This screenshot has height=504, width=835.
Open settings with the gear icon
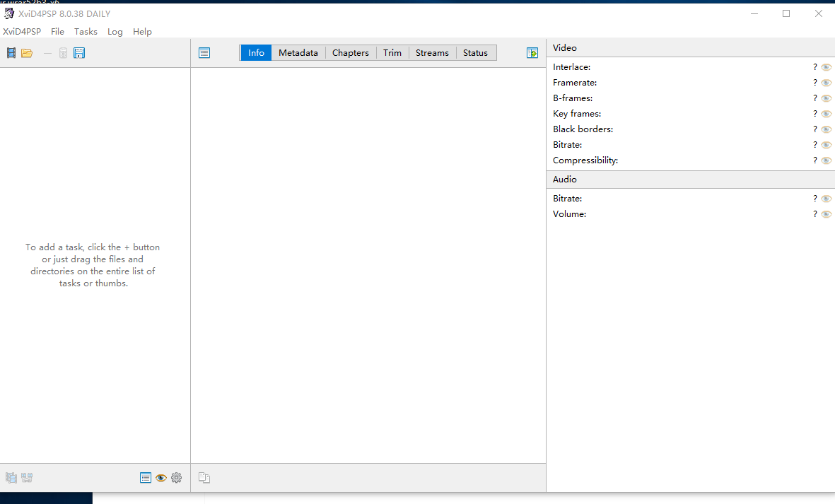pyautogui.click(x=176, y=477)
